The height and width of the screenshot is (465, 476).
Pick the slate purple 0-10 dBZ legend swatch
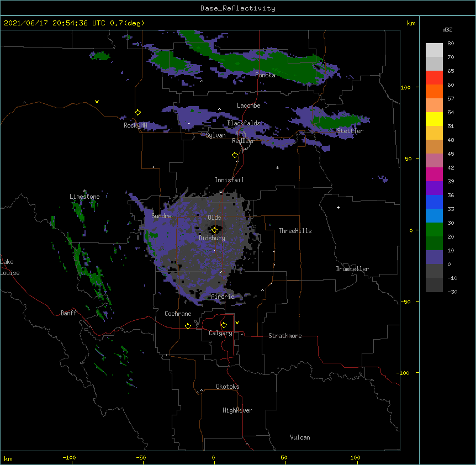[x=434, y=257]
